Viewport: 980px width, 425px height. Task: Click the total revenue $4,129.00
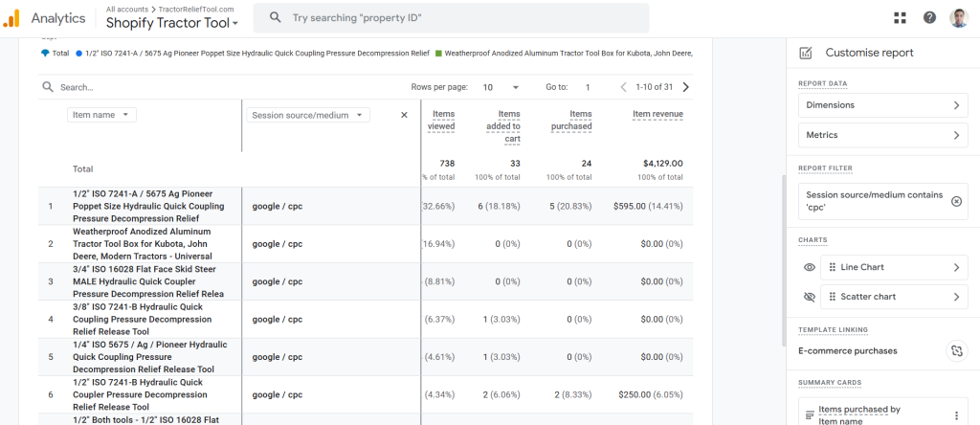pos(662,163)
